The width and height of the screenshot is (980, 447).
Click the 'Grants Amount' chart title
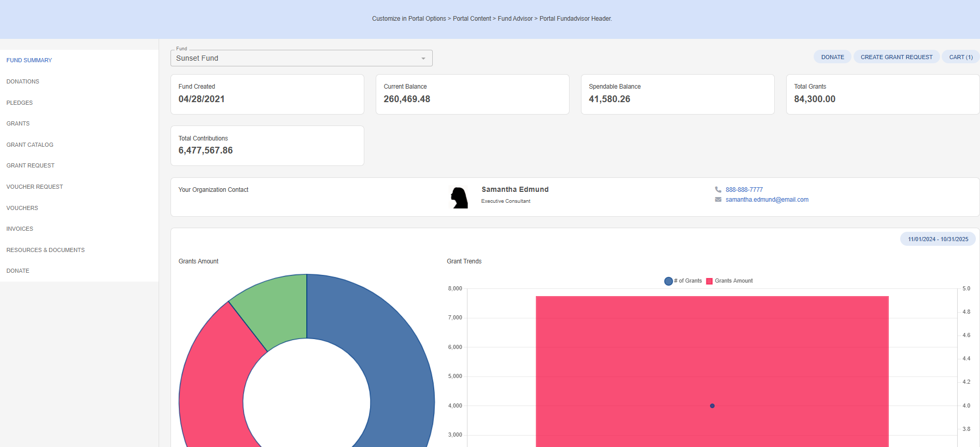click(198, 261)
